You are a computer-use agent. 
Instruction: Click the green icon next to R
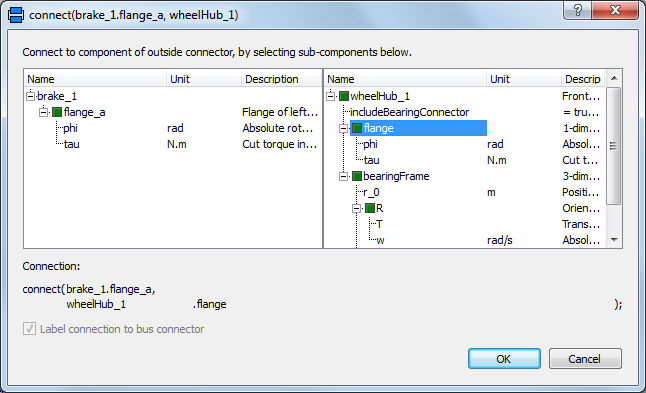coord(370,208)
